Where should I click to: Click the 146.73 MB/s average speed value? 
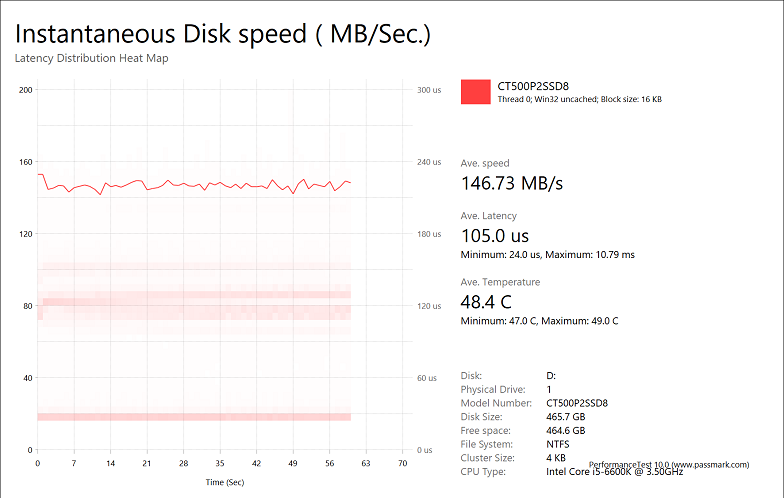pos(512,183)
